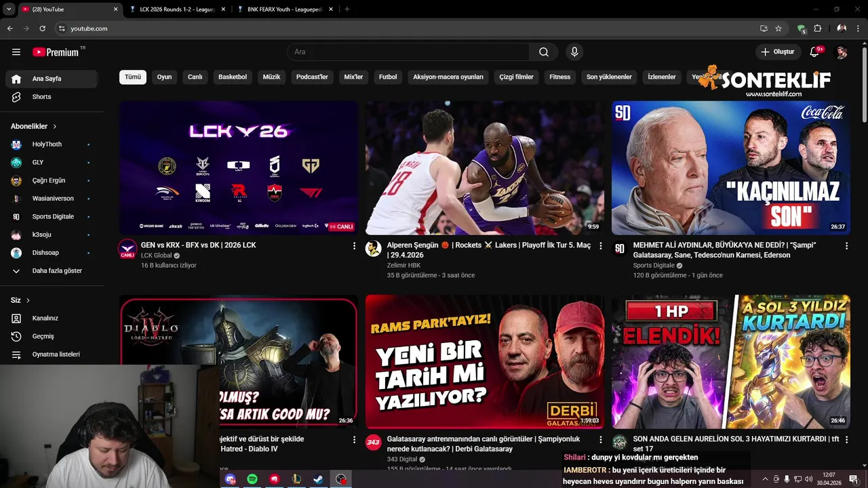Open Spotify from the taskbar

click(x=252, y=479)
